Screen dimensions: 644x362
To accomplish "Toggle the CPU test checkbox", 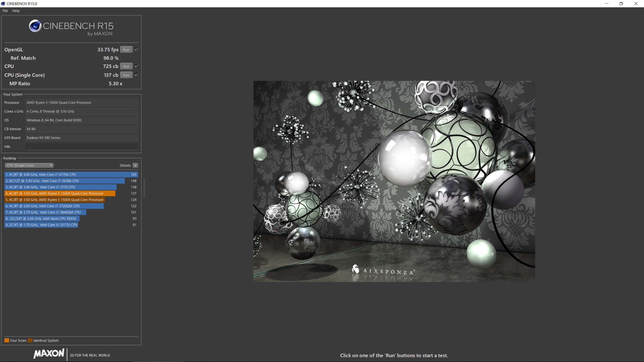I will coord(136,66).
